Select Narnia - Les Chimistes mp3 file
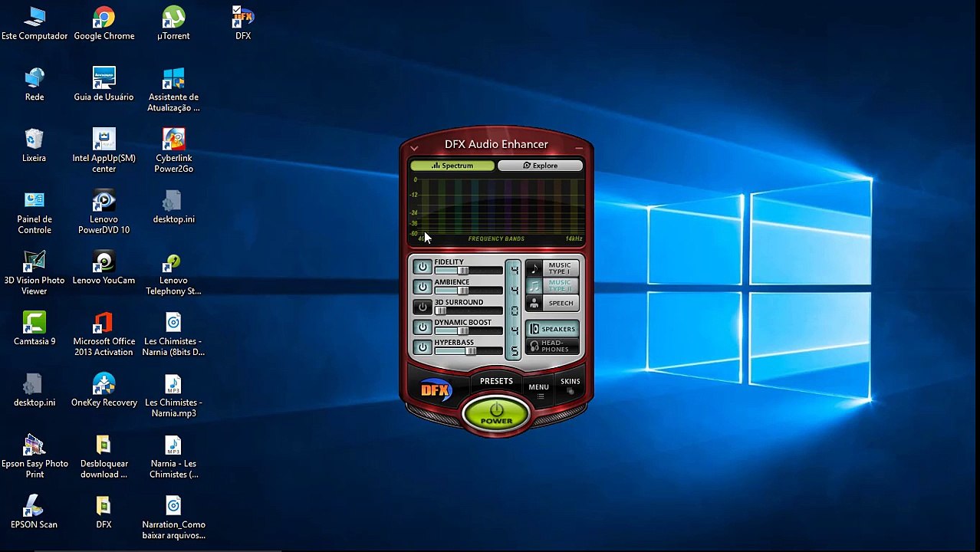980x552 pixels. coord(173,457)
